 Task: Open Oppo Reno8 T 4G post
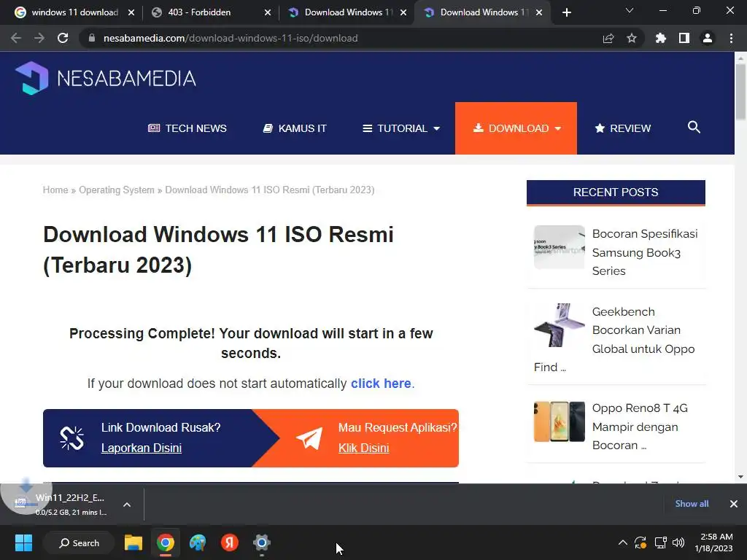coord(640,427)
